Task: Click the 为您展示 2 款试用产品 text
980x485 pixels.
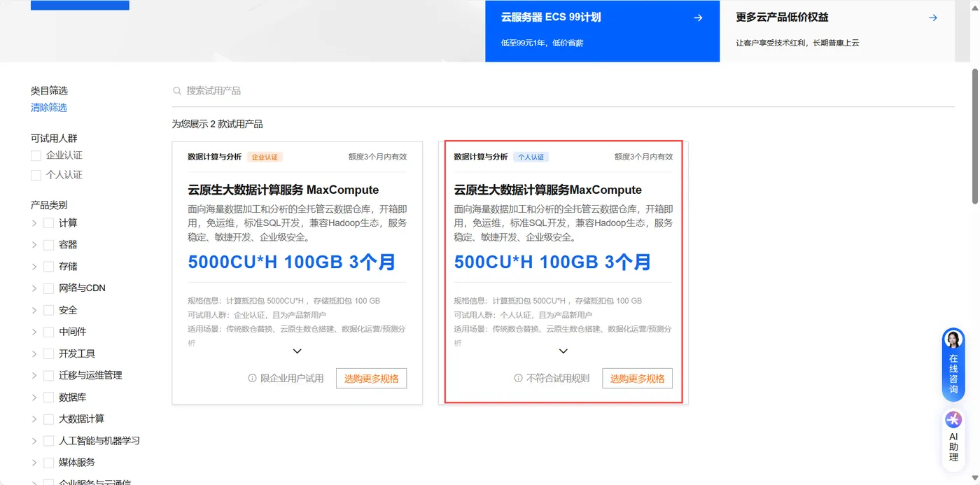Action: (x=218, y=125)
